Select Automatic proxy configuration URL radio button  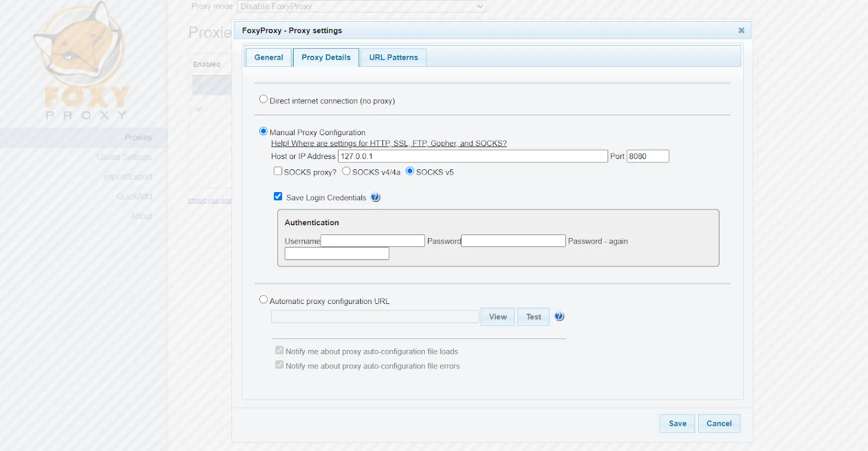click(x=263, y=300)
